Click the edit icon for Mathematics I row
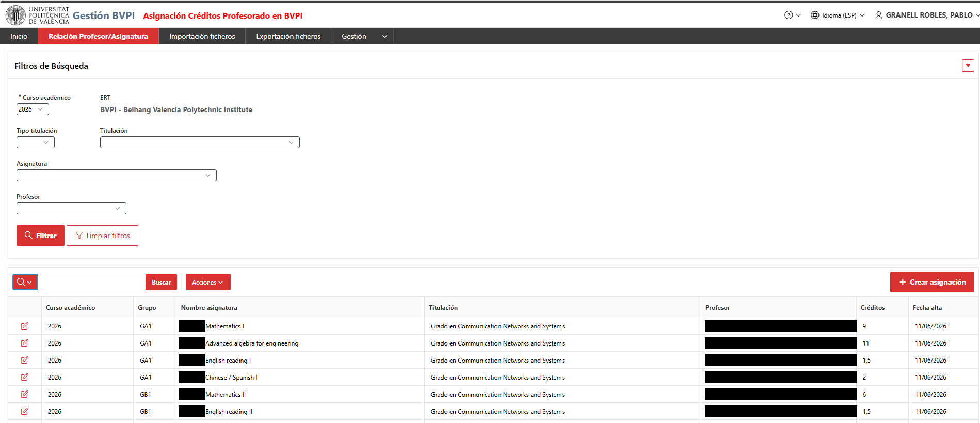This screenshot has width=980, height=423. click(24, 326)
